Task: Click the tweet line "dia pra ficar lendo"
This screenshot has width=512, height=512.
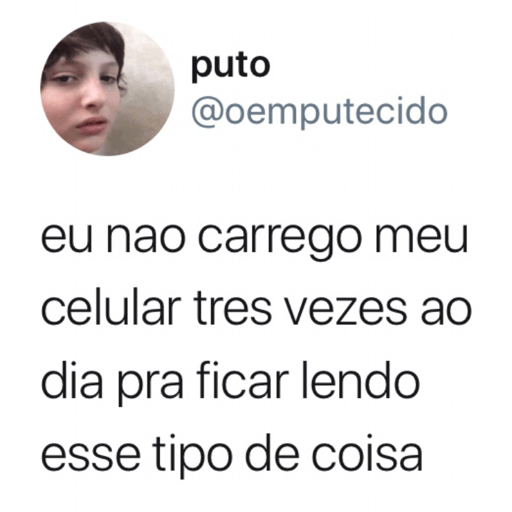Action: [230, 382]
